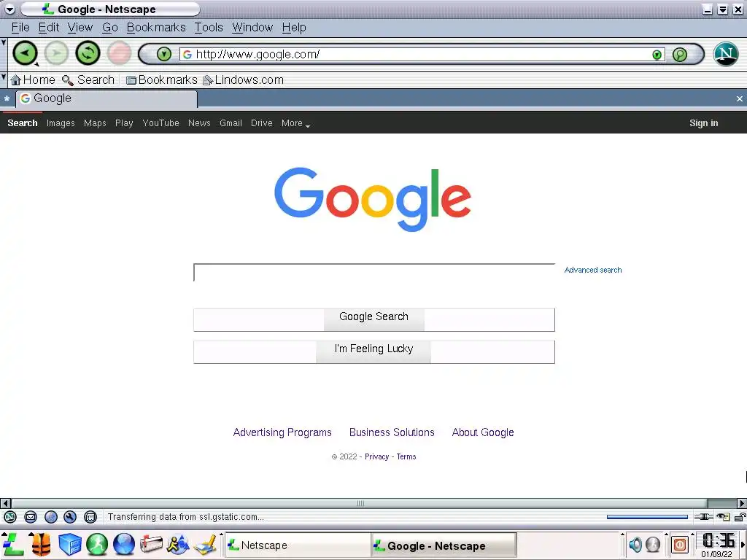Viewport: 747px width, 560px height.
Task: Open Drive in the Google bar
Action: pyautogui.click(x=262, y=122)
